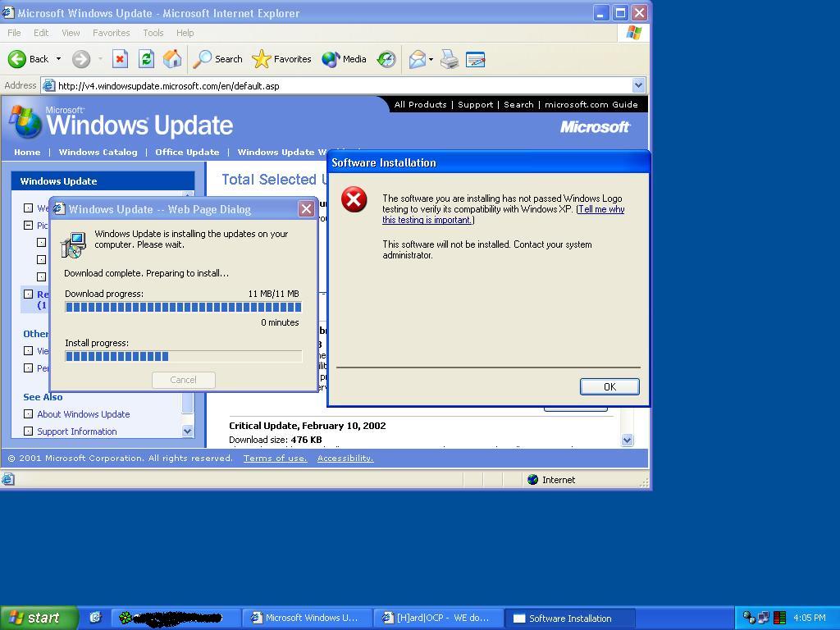Click the dual-monitor network tray icon
840x630 pixels.
pyautogui.click(x=764, y=618)
